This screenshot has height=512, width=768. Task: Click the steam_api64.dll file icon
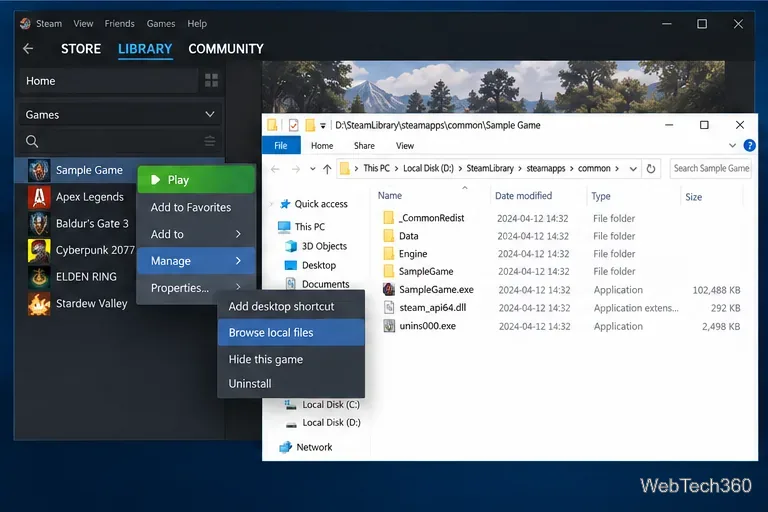coord(389,308)
